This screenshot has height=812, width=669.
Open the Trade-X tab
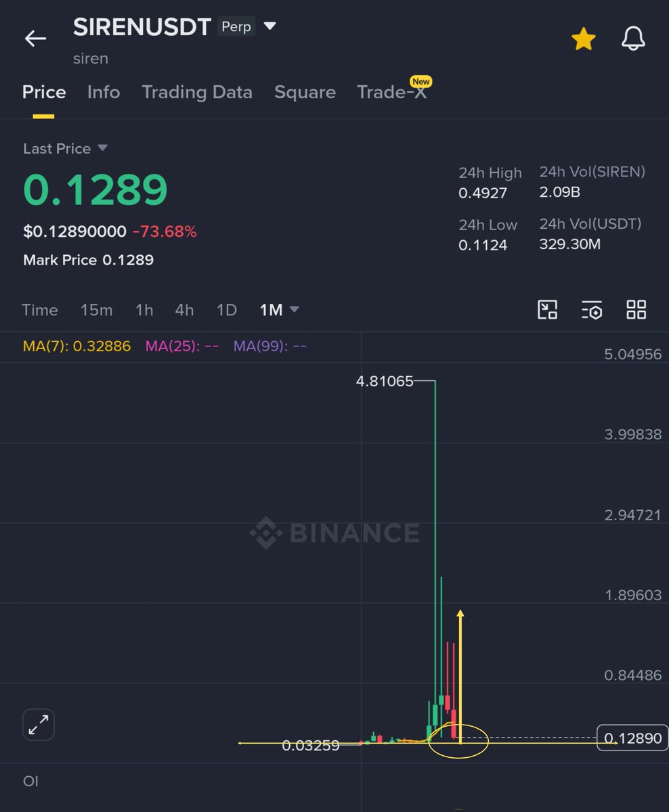click(x=392, y=92)
